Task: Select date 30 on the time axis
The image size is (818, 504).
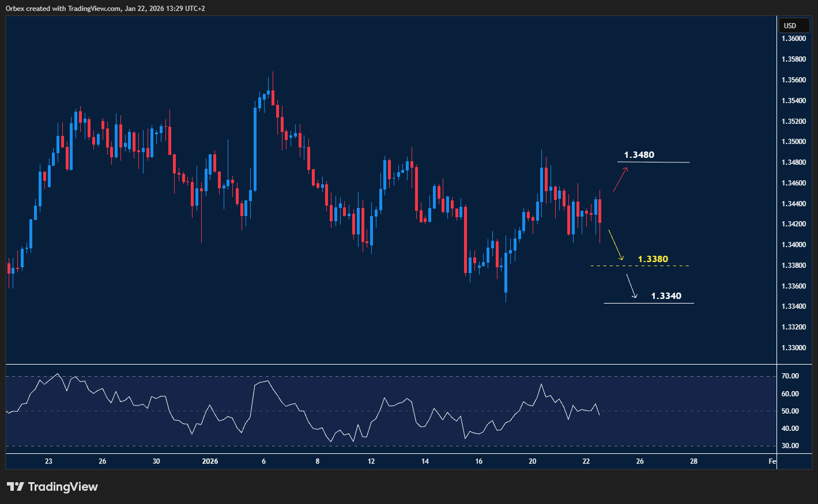Action: point(156,461)
